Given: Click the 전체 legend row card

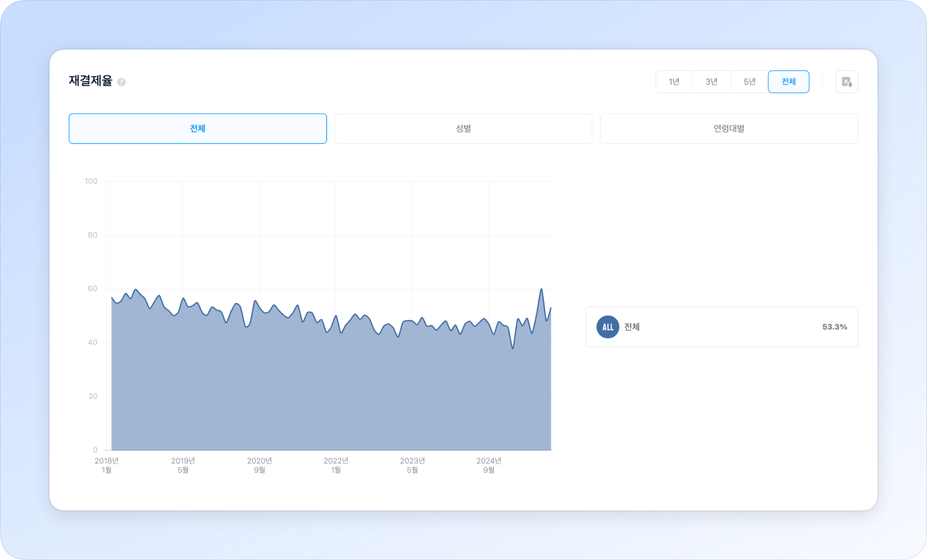Looking at the screenshot, I should coord(721,327).
